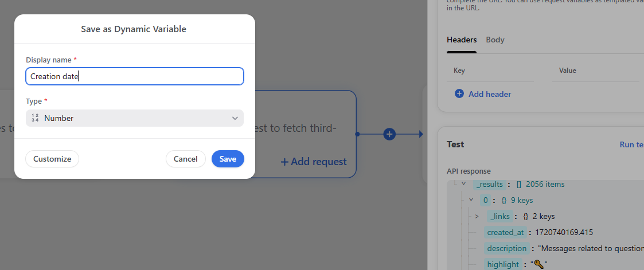Switch to the Body tab
The height and width of the screenshot is (270, 644).
tap(495, 40)
